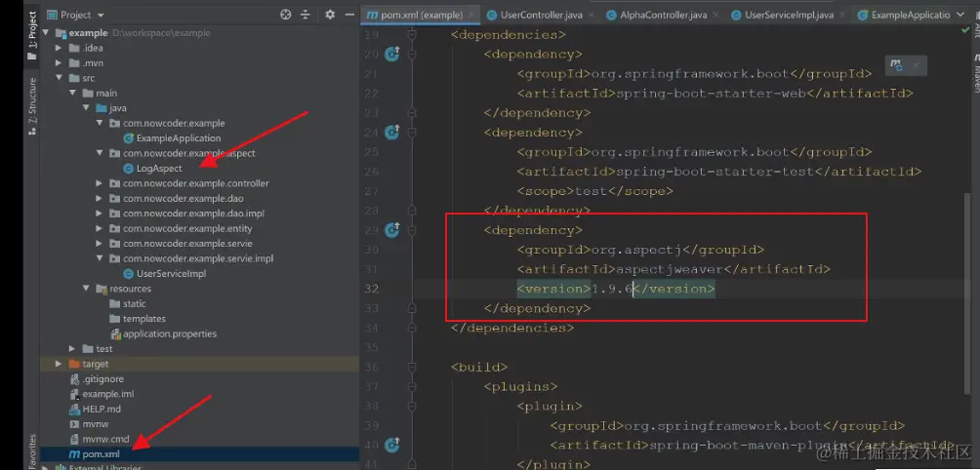Click the resources folder icon
The height and width of the screenshot is (470, 980).
coord(102,289)
